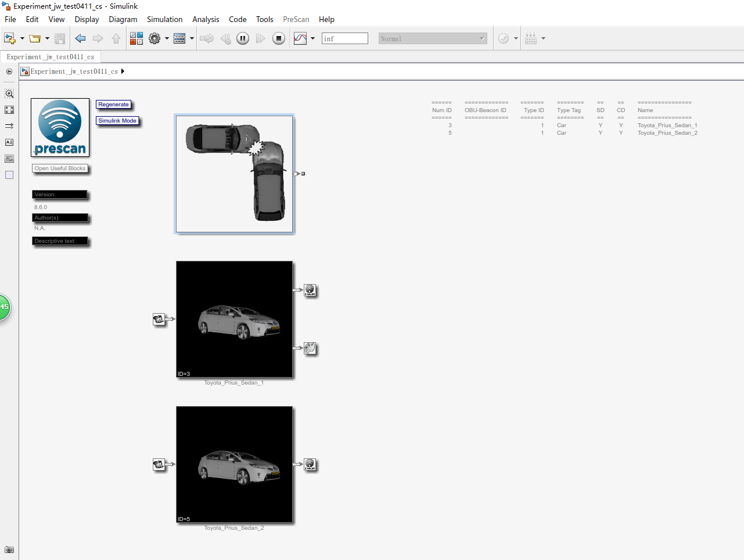Click the simulation stop time field
The height and width of the screenshot is (560, 744).
point(345,39)
